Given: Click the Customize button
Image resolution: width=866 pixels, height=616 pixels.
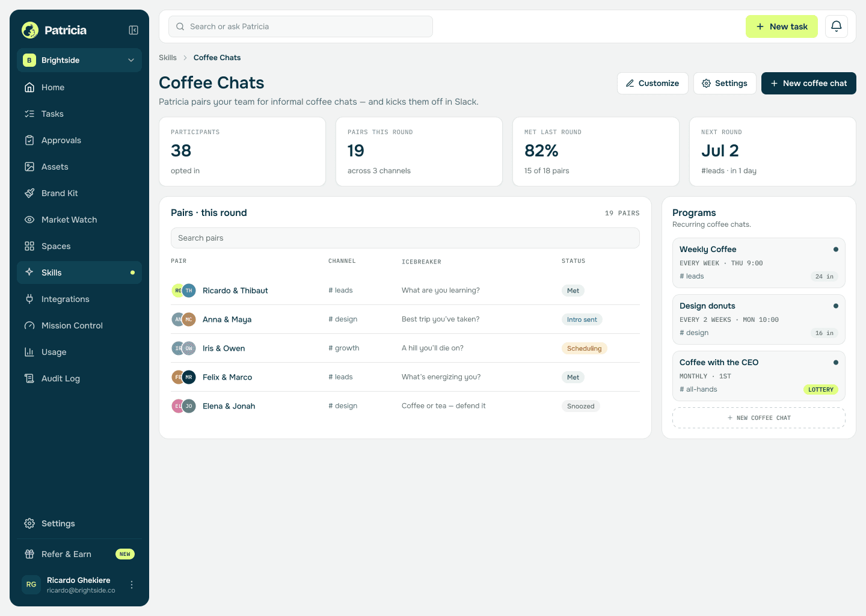Looking at the screenshot, I should (653, 83).
